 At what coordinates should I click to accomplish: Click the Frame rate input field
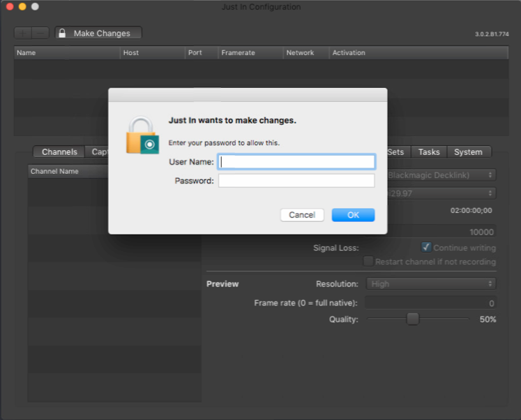[430, 303]
